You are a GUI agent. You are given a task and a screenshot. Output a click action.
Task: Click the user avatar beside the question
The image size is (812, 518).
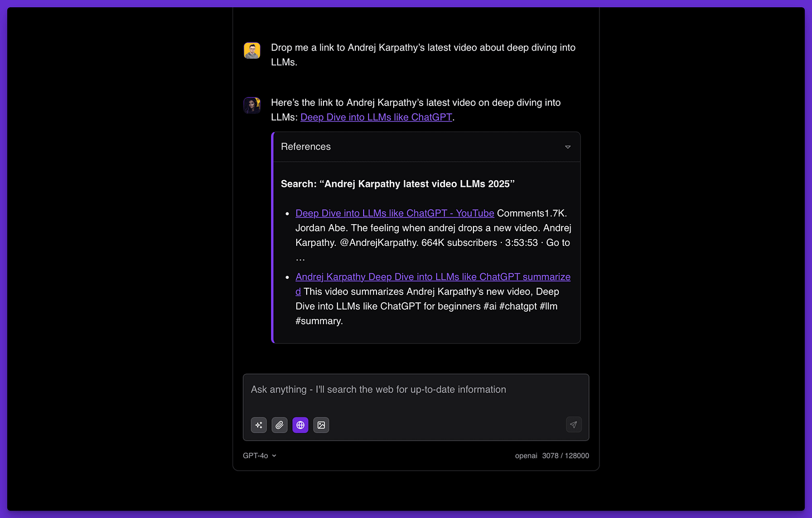[252, 50]
